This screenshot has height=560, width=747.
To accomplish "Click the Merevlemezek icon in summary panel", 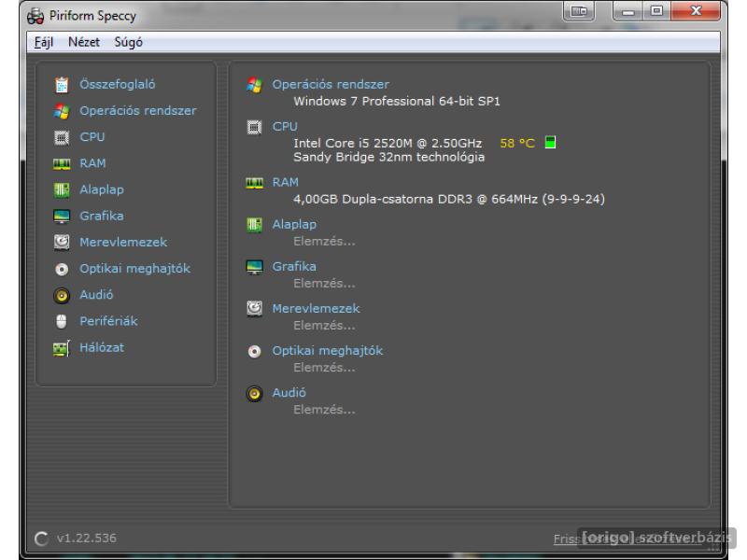I will click(x=254, y=309).
